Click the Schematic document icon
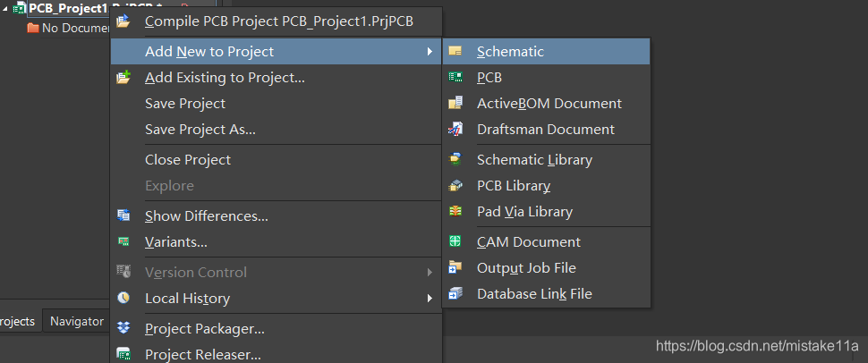 click(455, 52)
